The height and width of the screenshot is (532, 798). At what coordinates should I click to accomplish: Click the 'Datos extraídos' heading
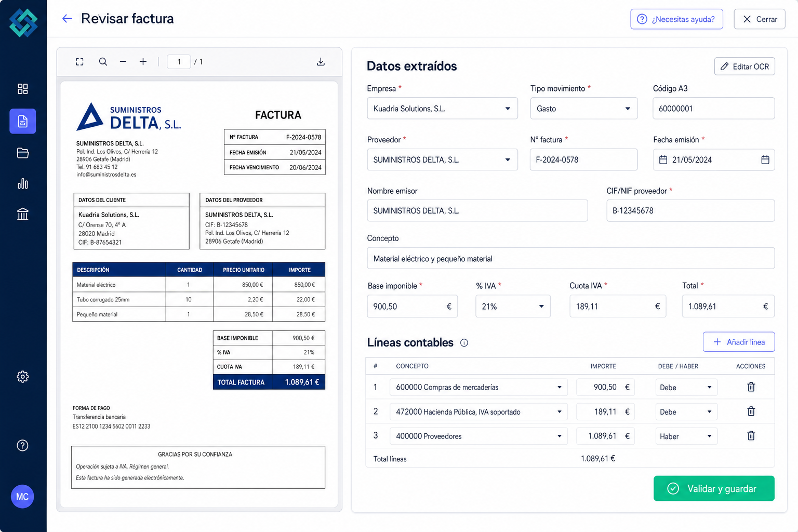coord(412,66)
